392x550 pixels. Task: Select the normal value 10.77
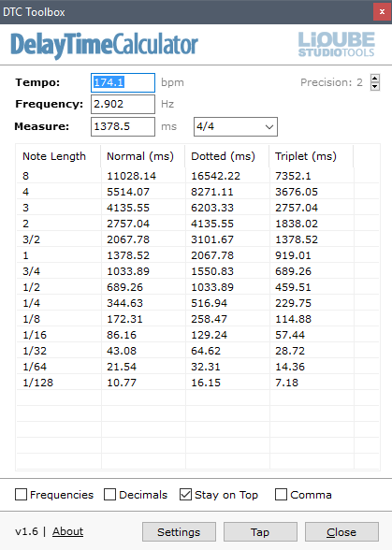coord(122,383)
